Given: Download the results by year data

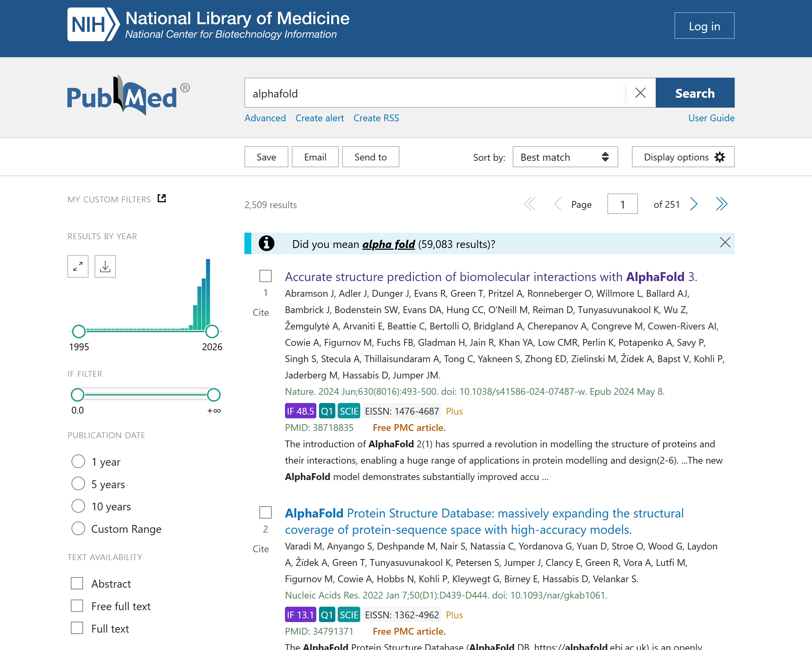Looking at the screenshot, I should 105,266.
